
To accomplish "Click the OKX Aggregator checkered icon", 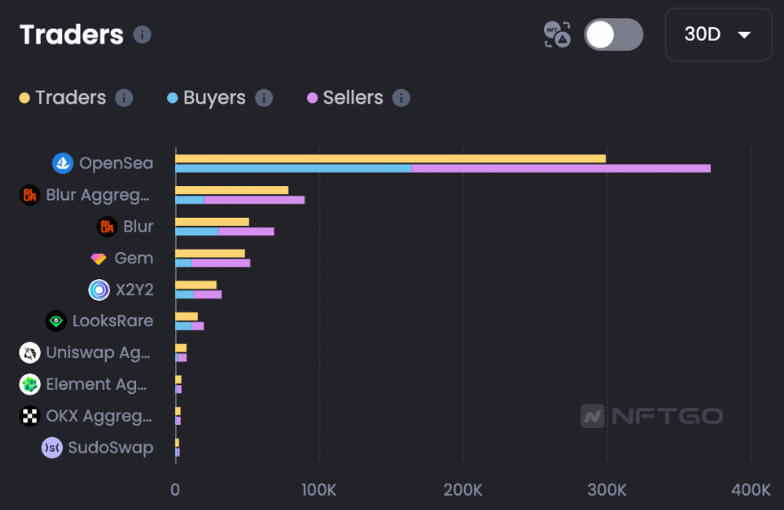I will 30,416.
